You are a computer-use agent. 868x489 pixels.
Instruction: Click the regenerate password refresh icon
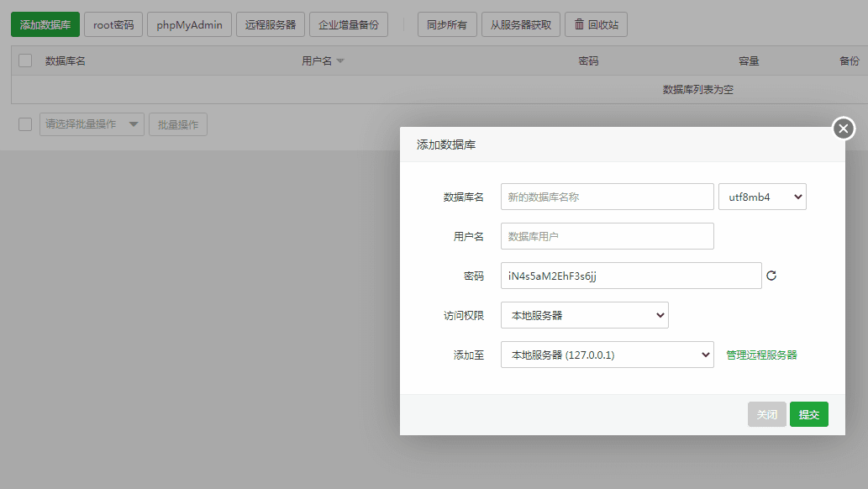coord(771,276)
